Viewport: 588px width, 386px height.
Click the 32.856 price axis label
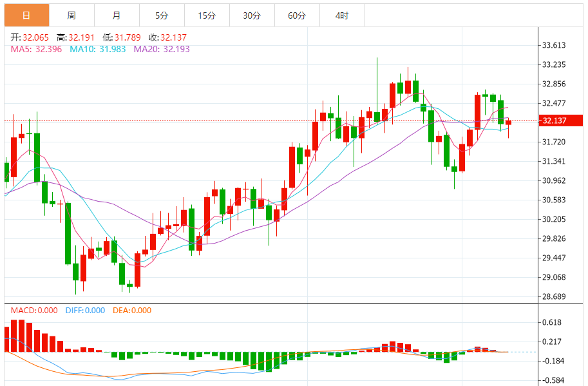[554, 84]
